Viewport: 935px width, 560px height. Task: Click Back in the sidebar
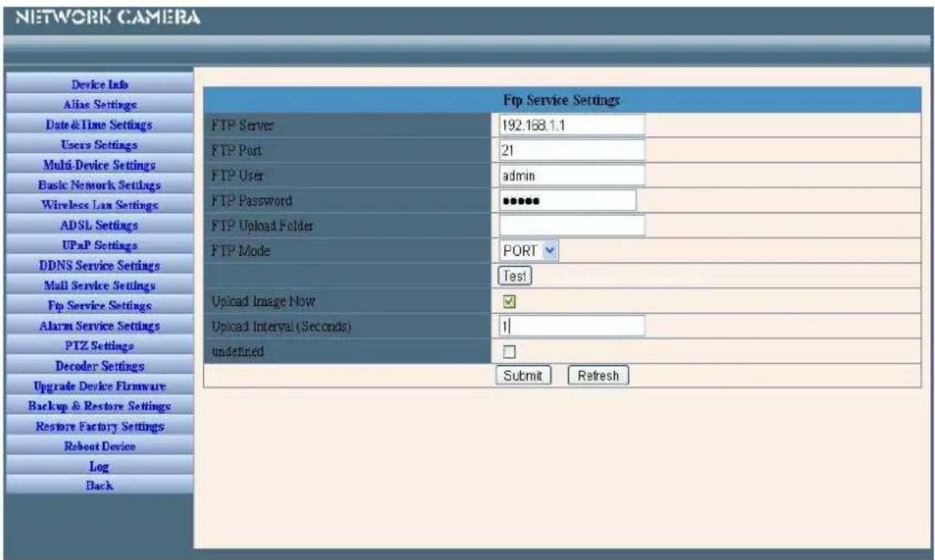(100, 485)
